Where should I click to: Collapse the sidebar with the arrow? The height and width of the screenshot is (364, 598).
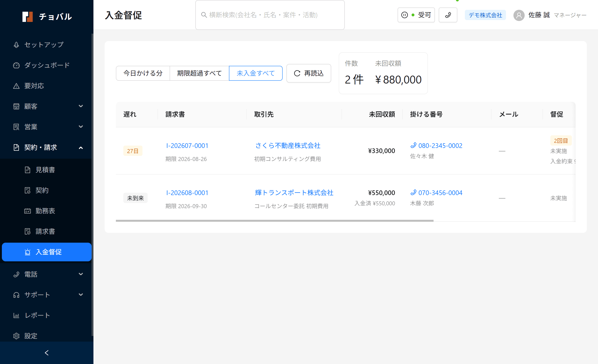(46, 353)
